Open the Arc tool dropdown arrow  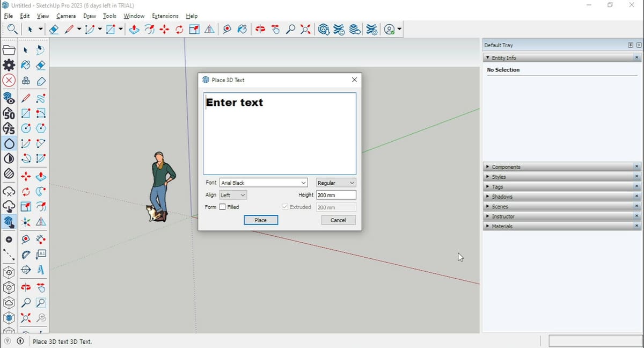coord(100,30)
